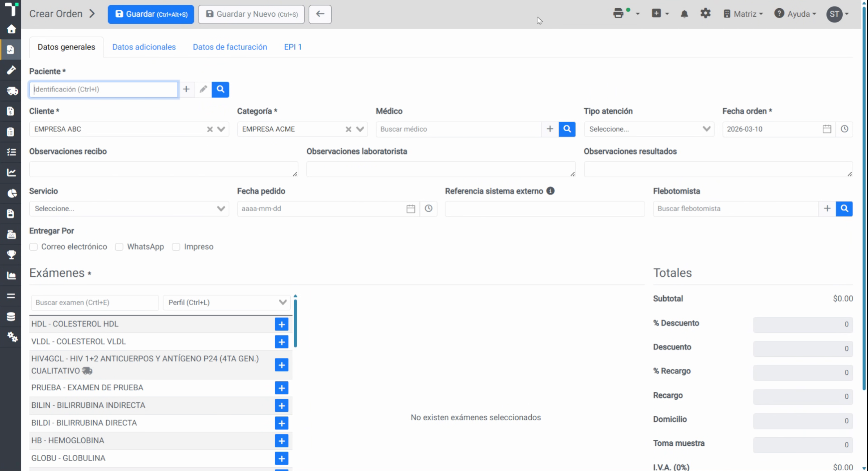Add a new patient with plus icon
The height and width of the screenshot is (471, 868).
[186, 89]
